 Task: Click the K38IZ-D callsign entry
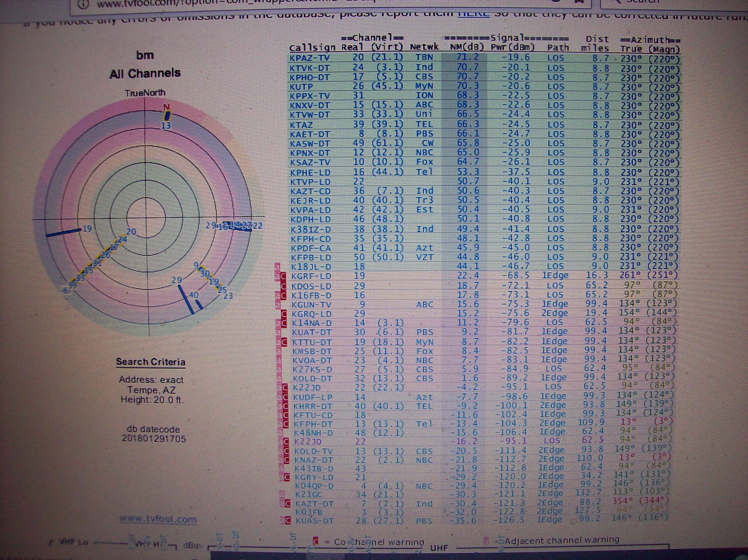[311, 230]
